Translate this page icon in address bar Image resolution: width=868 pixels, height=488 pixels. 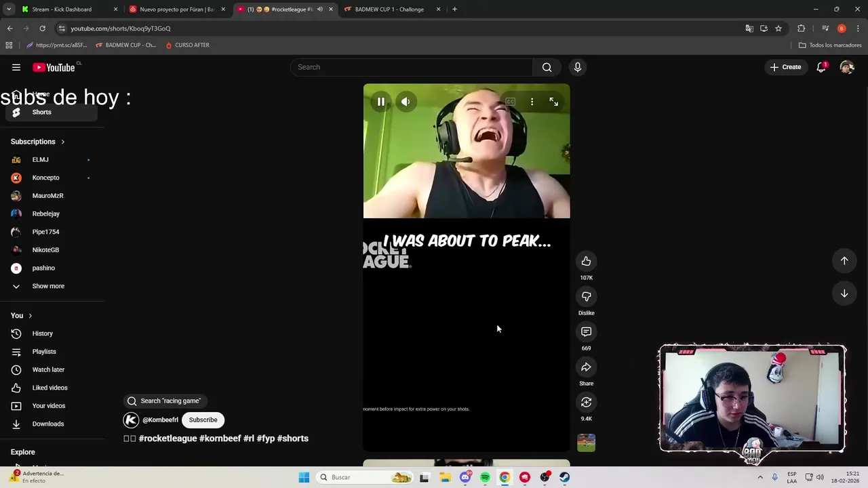749,28
